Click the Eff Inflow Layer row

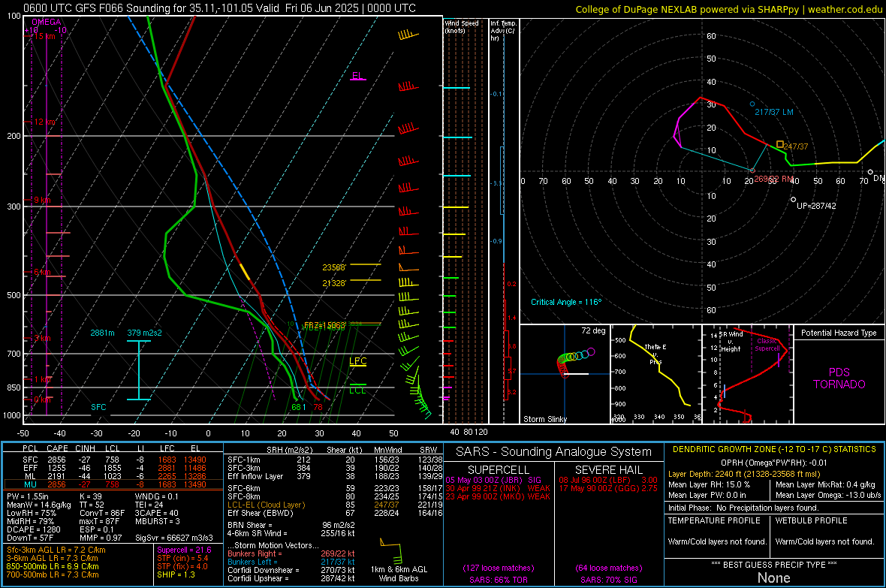coord(335,476)
